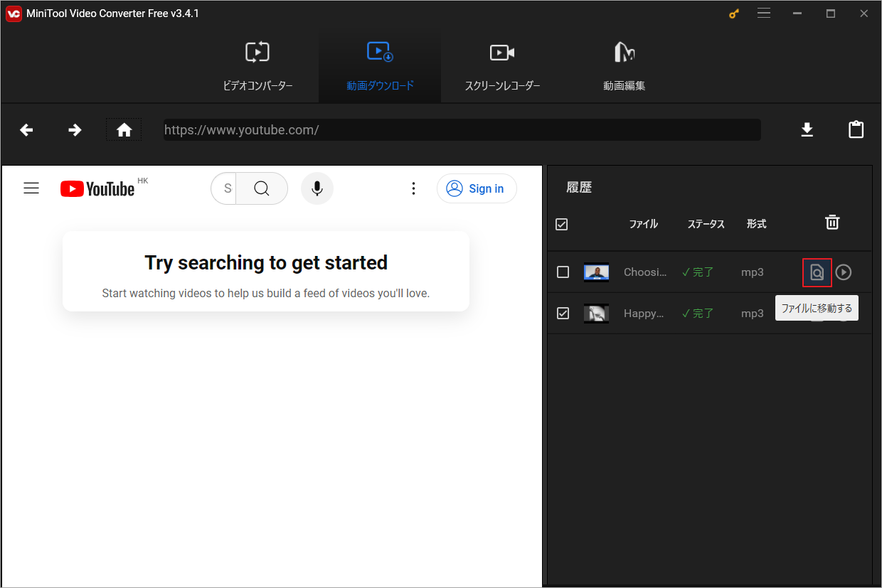Image resolution: width=882 pixels, height=588 pixels.
Task: Click the Choosi... video thumbnail
Action: point(596,272)
